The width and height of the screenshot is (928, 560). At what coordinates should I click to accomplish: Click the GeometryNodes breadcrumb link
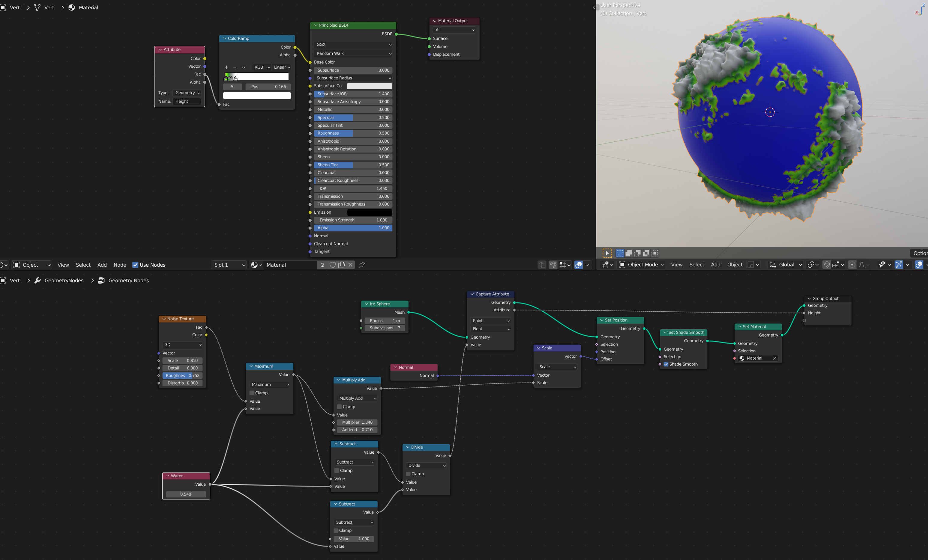63,280
